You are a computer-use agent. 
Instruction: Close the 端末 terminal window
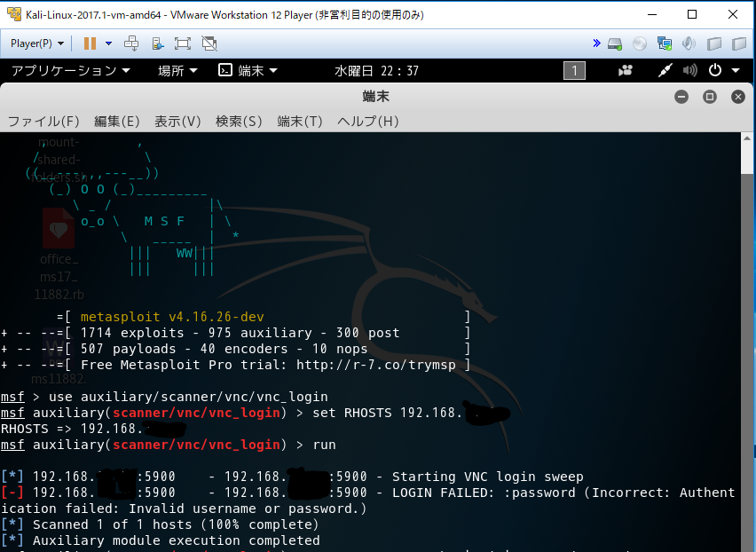(738, 97)
